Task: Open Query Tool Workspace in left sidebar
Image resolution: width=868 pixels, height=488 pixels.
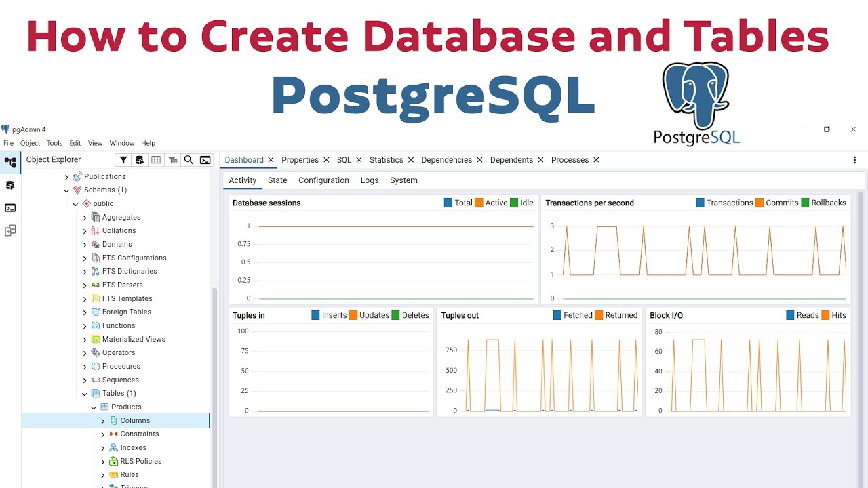Action: (10, 185)
